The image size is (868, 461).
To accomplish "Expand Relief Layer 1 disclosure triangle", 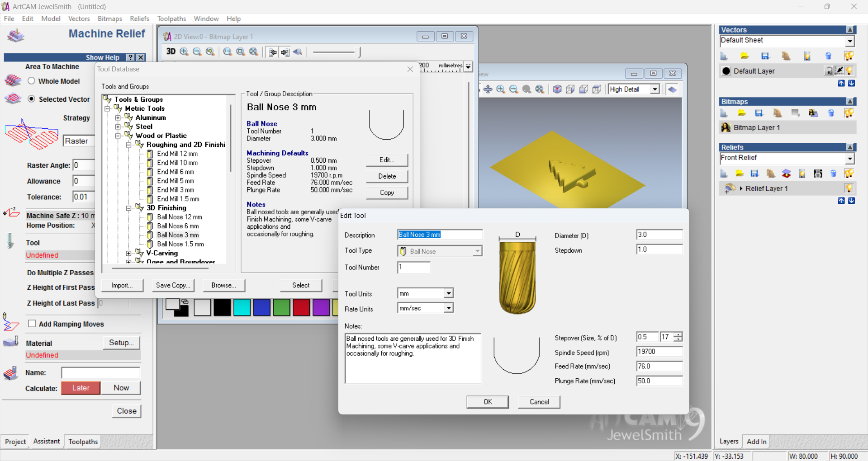I will [741, 188].
